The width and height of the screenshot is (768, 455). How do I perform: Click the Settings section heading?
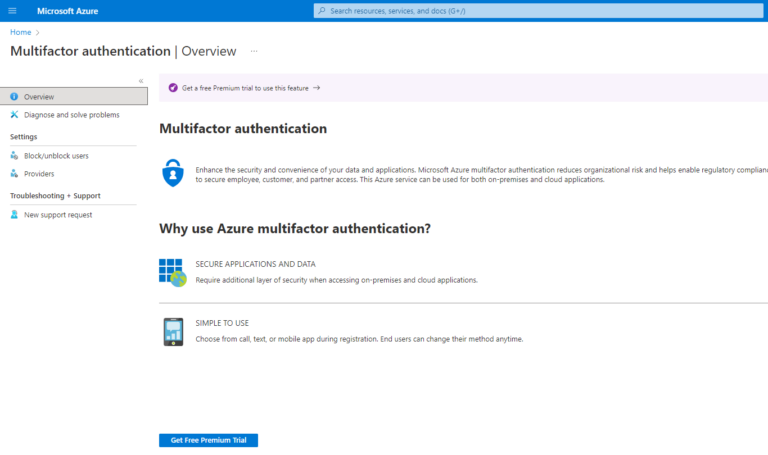click(x=24, y=137)
